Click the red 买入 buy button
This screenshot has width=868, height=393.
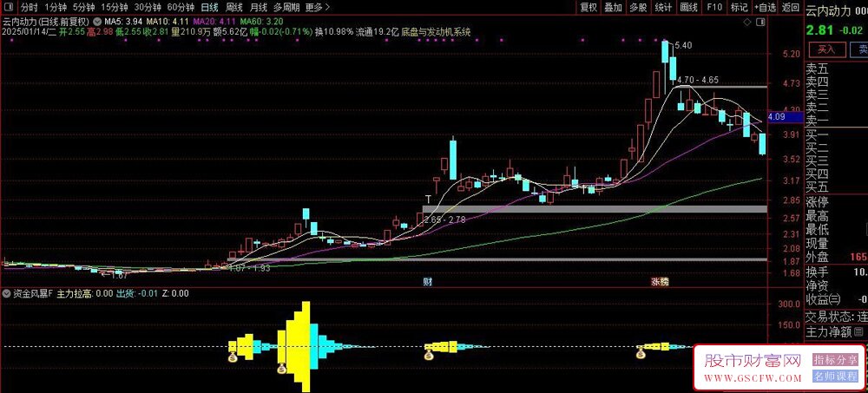point(826,49)
